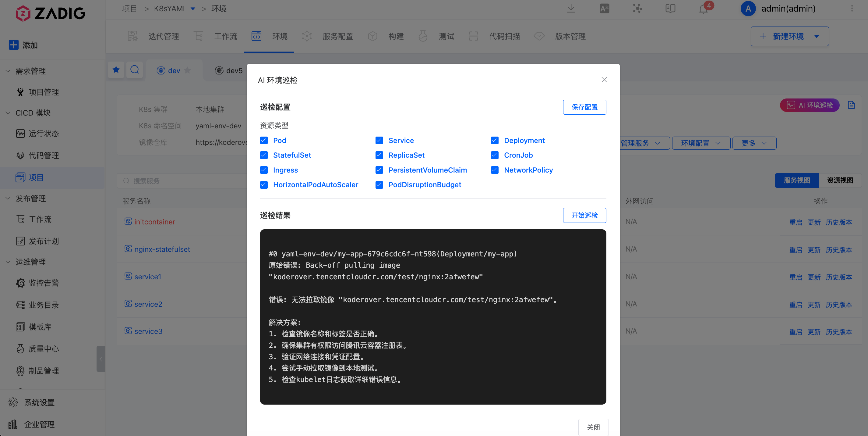Open the environment log document icon
This screenshot has width=868, height=436.
click(x=852, y=105)
